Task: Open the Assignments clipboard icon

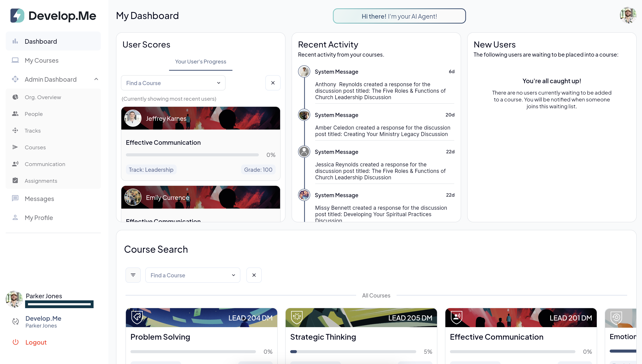Action: click(15, 180)
